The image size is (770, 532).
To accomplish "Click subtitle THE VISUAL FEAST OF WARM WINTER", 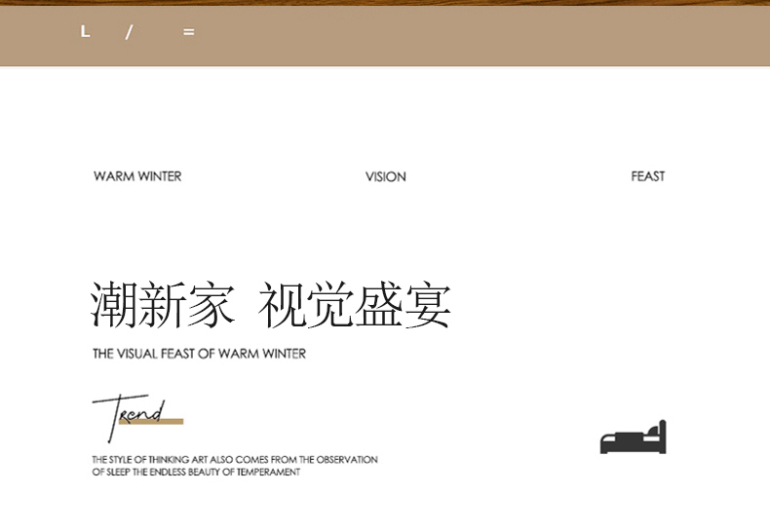I will 199,354.
